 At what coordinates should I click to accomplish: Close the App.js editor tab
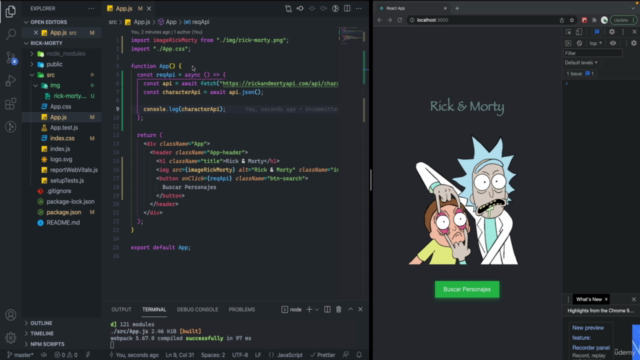click(x=149, y=9)
